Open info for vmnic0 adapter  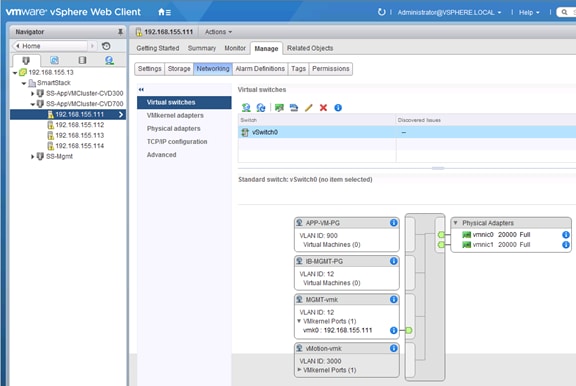coord(566,234)
